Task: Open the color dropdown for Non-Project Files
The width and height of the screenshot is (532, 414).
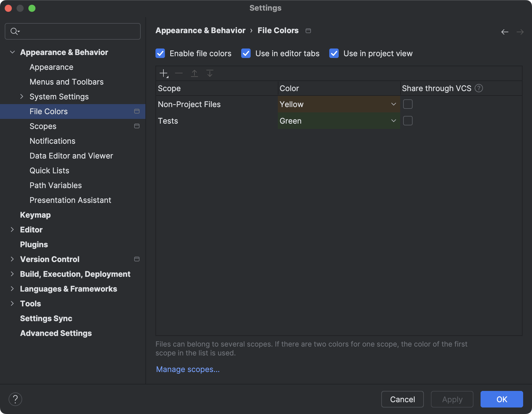Action: pyautogui.click(x=393, y=104)
